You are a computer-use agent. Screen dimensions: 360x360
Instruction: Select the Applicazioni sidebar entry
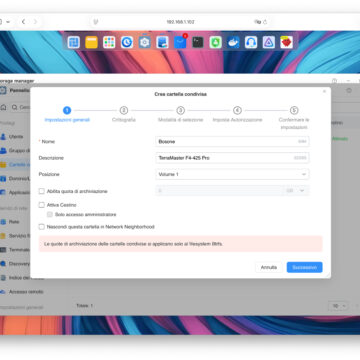click(x=15, y=192)
